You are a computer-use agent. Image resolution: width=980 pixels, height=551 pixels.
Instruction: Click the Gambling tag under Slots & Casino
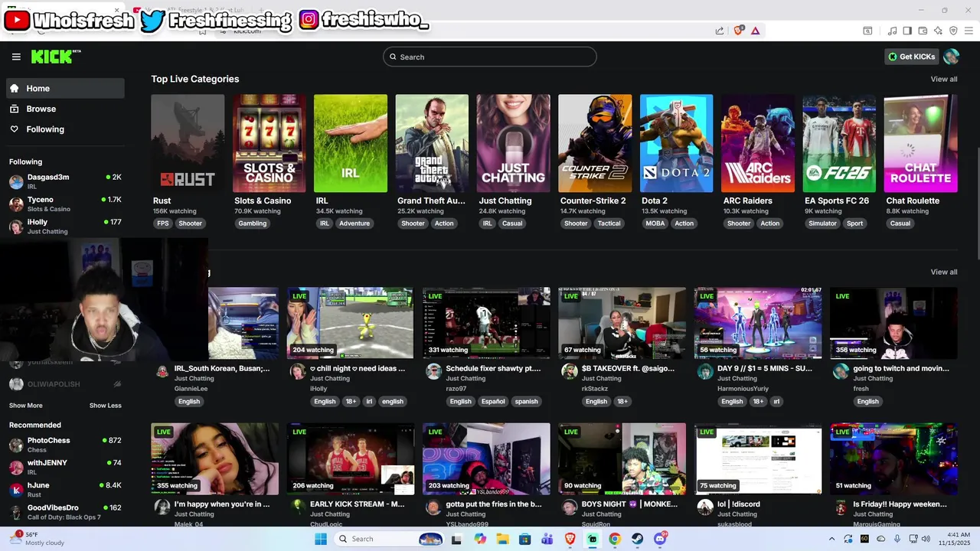252,223
